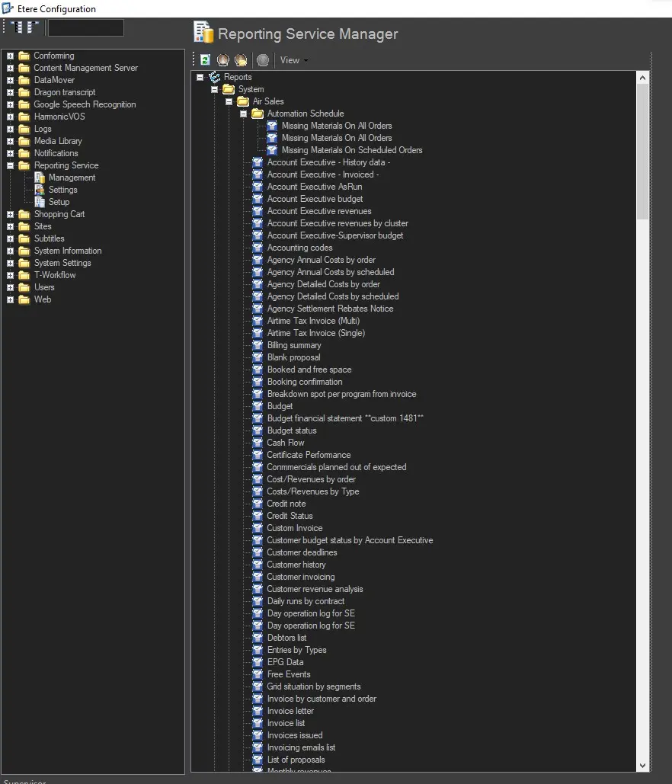Image resolution: width=672 pixels, height=784 pixels.
Task: Open the Setup icon under Reporting Service
Action: point(40,202)
